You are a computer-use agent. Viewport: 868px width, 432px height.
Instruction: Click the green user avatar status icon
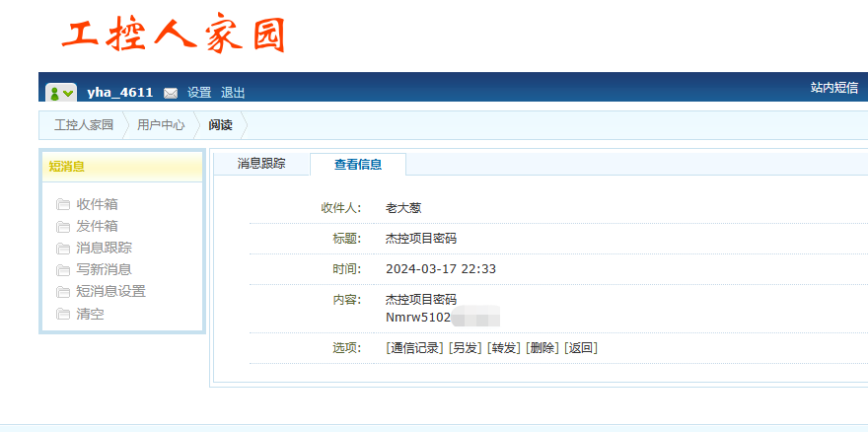61,93
